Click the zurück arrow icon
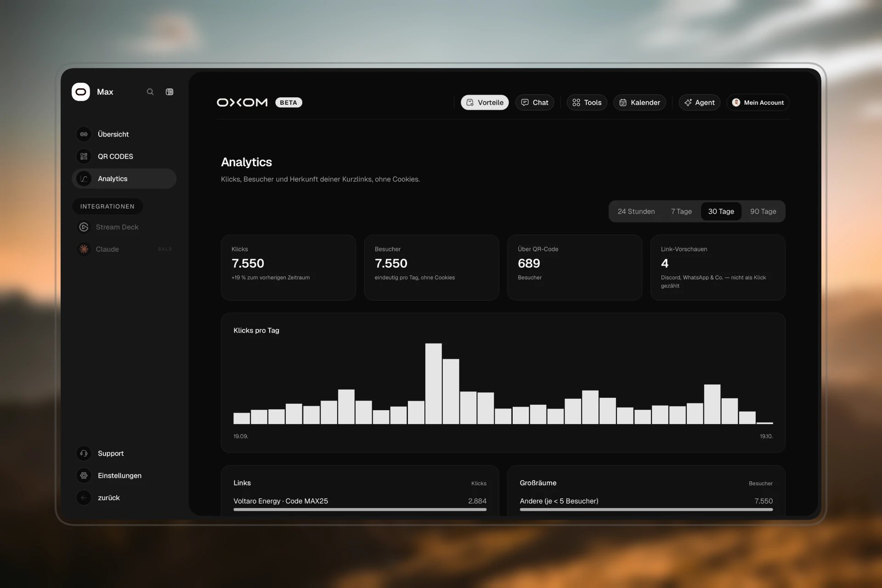Viewport: 882px width, 588px height. click(x=84, y=498)
